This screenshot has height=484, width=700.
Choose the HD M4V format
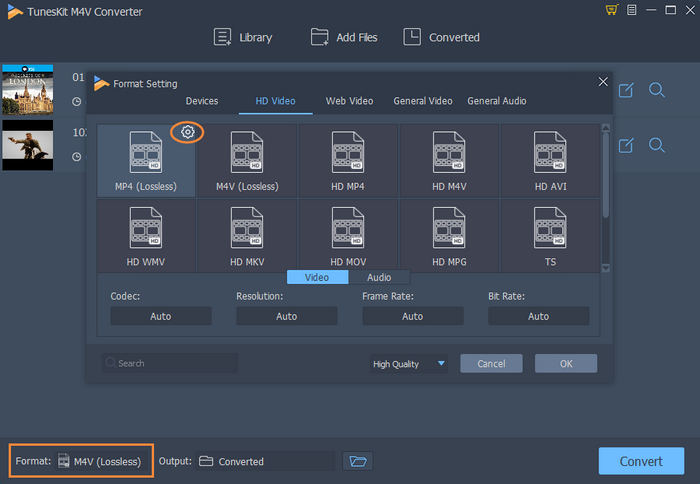(449, 161)
